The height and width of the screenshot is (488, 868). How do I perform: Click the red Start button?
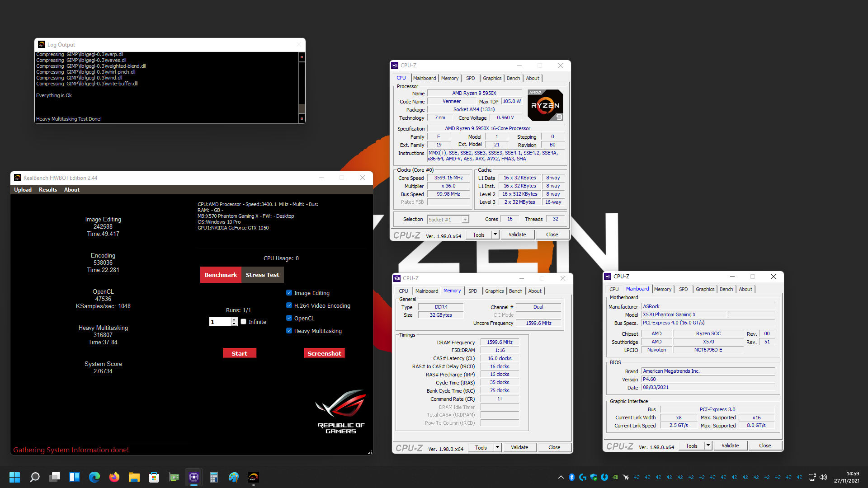tap(239, 353)
